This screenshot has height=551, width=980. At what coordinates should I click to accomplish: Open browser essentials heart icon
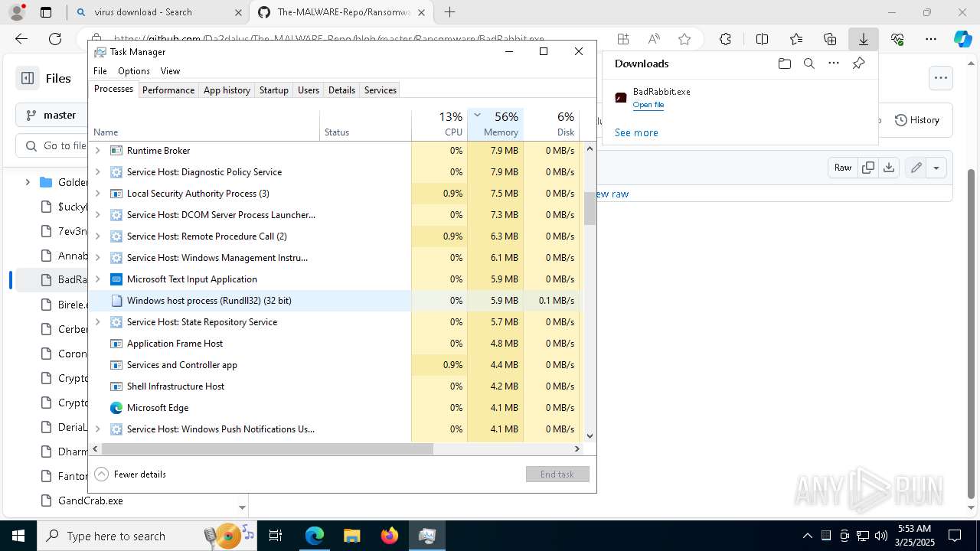(x=897, y=39)
